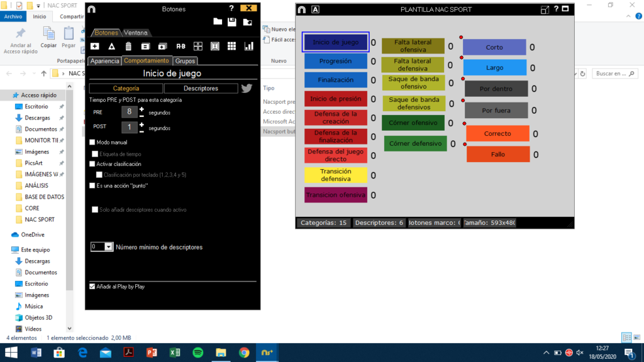This screenshot has width=644, height=362.
Task: Select the yellow Transición defensiva button
Action: (335, 175)
